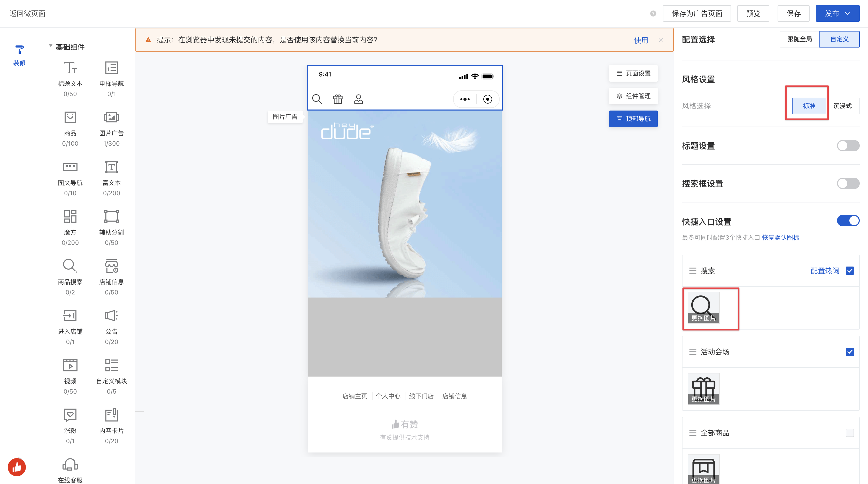This screenshot has width=868, height=484.
Task: Switch config to 跟随全局
Action: coord(799,40)
